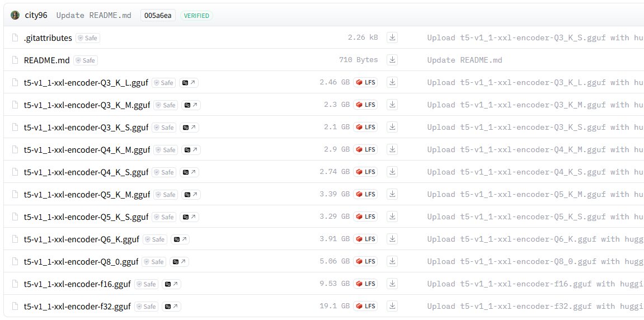Download t5-v1_1-xxl-encoder-Q4_K_S.gguf
Viewport: 644px width, 320px height.
pyautogui.click(x=392, y=172)
